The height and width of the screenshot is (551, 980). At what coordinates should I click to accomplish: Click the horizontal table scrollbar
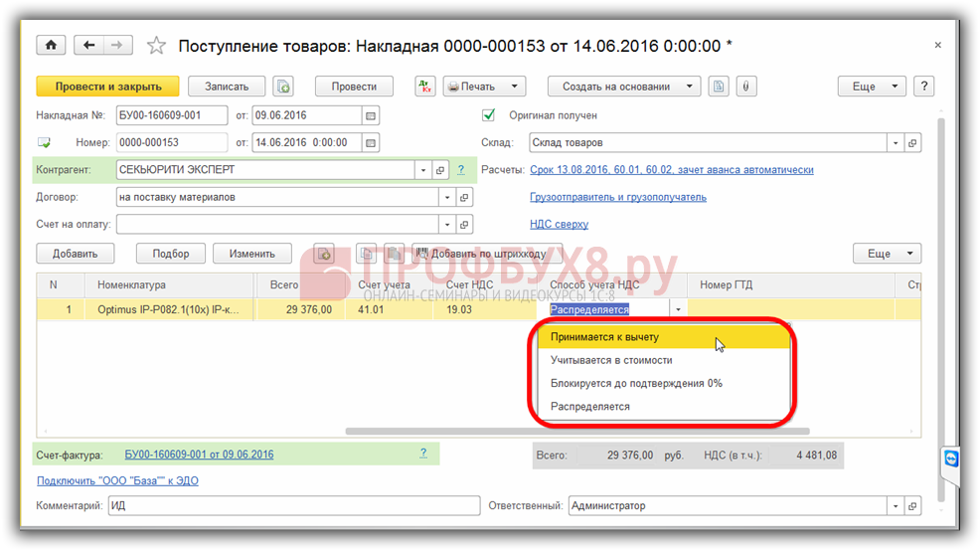pos(576,432)
